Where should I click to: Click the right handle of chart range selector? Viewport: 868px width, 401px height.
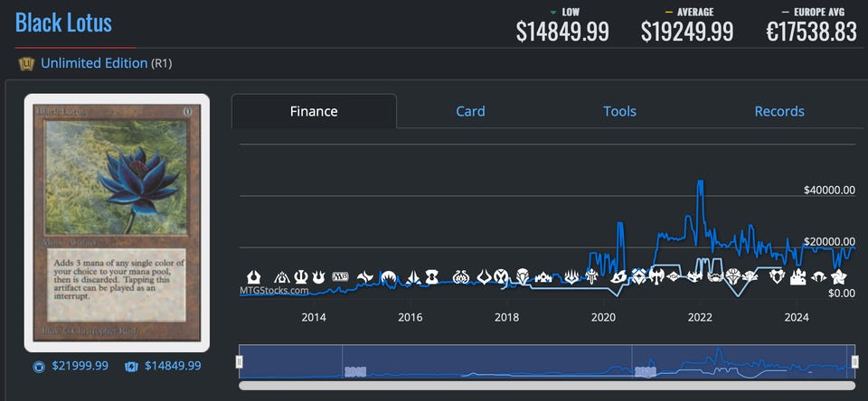855,362
